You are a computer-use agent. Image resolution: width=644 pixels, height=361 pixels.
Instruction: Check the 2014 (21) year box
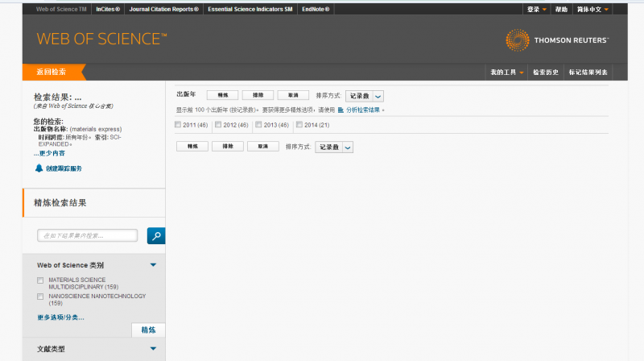(x=299, y=125)
